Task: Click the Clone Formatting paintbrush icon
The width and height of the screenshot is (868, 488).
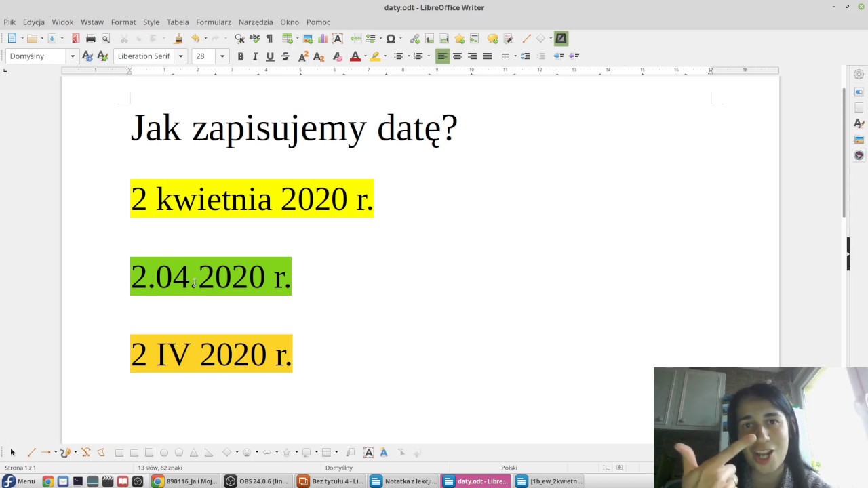Action: 178,39
